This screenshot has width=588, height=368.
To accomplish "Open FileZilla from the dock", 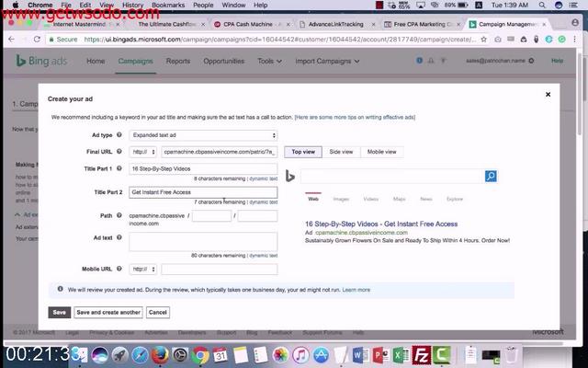I will pyautogui.click(x=421, y=354).
